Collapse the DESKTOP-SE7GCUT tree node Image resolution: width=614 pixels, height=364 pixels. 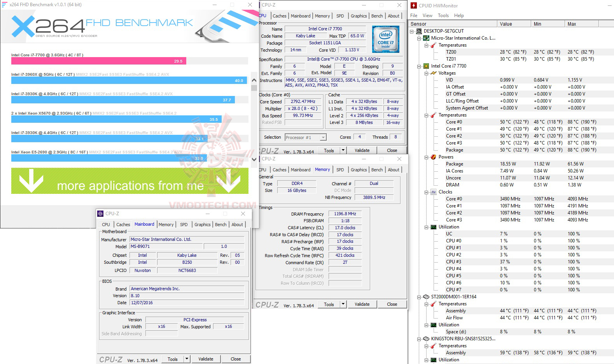pyautogui.click(x=412, y=31)
